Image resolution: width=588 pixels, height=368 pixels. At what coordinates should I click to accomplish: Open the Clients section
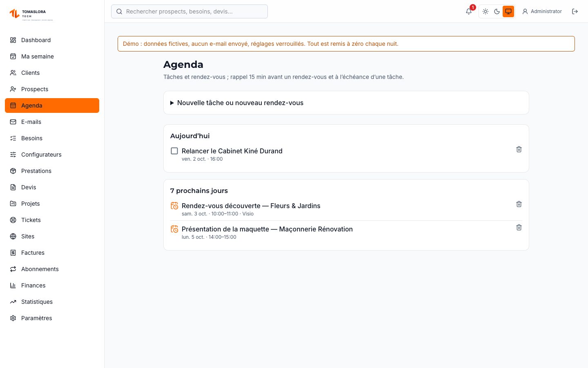[x=52, y=73]
